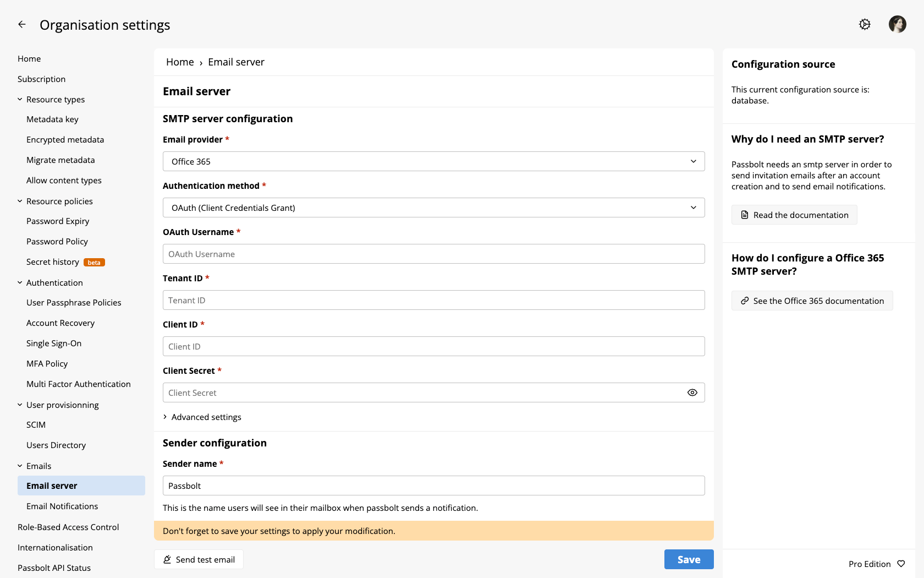Viewport: 924px width, 578px height.
Task: Open the Authentication method dropdown
Action: tap(434, 208)
